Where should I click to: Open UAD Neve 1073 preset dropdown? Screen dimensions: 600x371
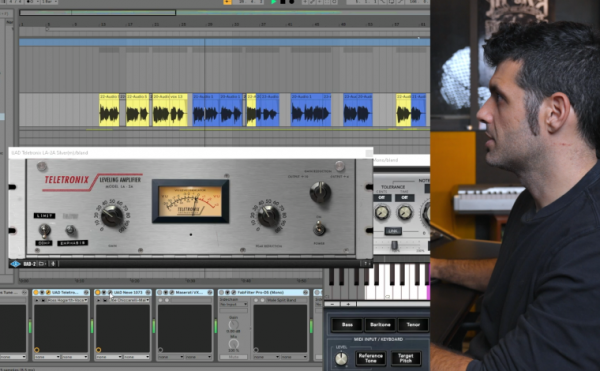click(x=129, y=300)
